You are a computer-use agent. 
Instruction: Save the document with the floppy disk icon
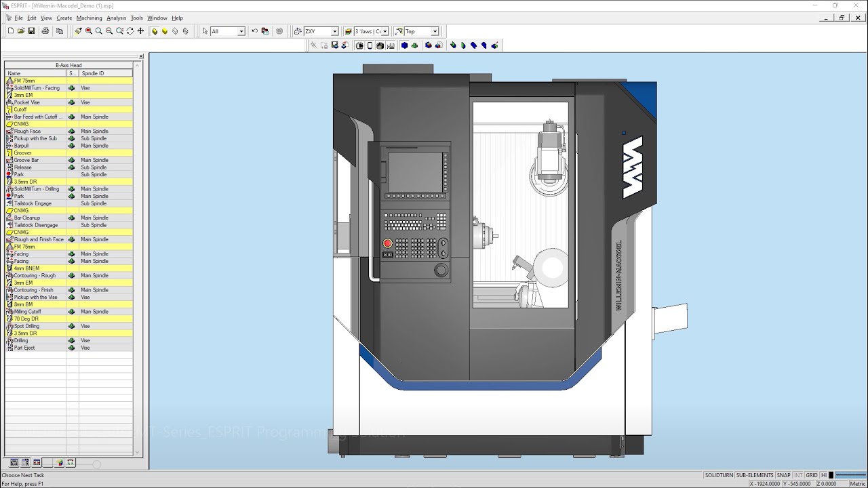click(x=31, y=31)
